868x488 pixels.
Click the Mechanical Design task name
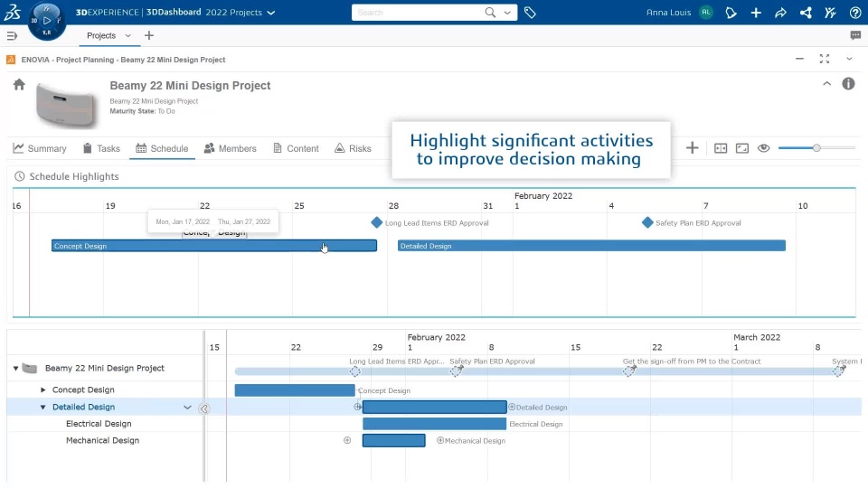pyautogui.click(x=102, y=441)
